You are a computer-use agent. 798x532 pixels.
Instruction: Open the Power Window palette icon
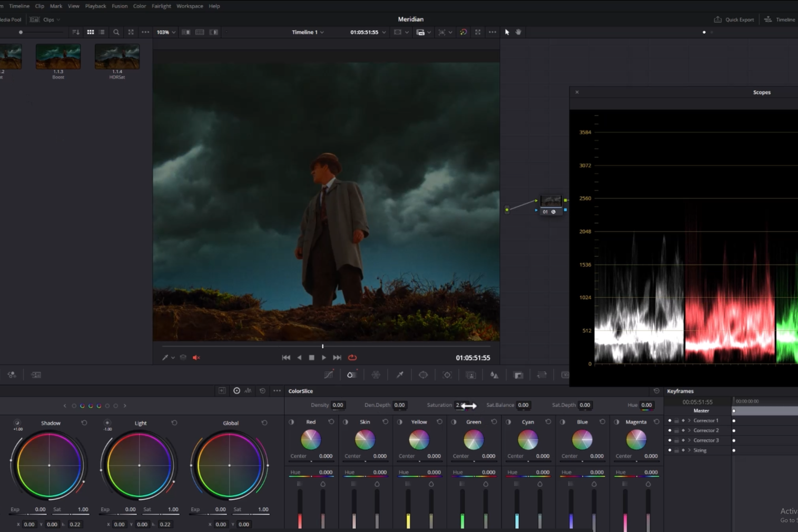[x=423, y=375]
